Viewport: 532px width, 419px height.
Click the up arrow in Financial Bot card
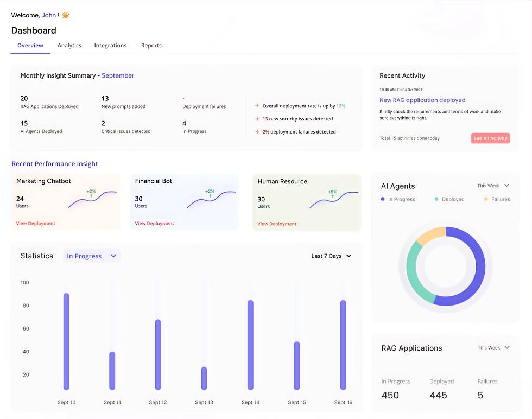pos(210,196)
